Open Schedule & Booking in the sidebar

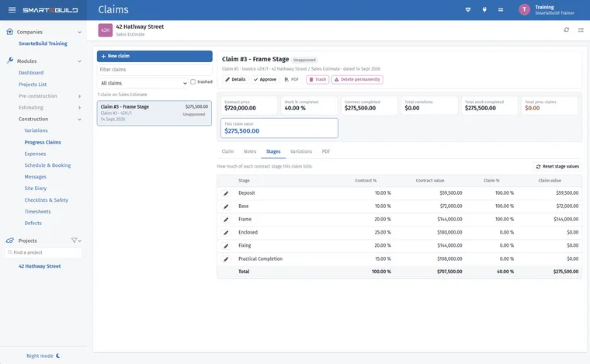pyautogui.click(x=47, y=165)
